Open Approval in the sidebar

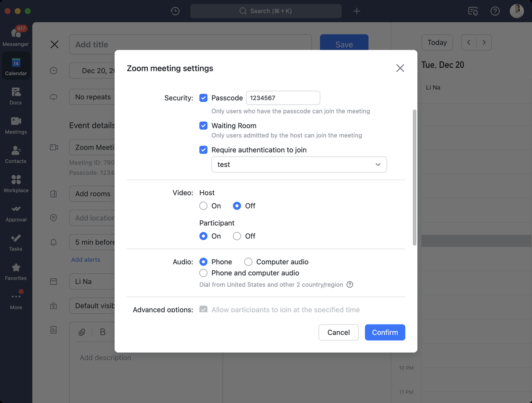(x=16, y=213)
